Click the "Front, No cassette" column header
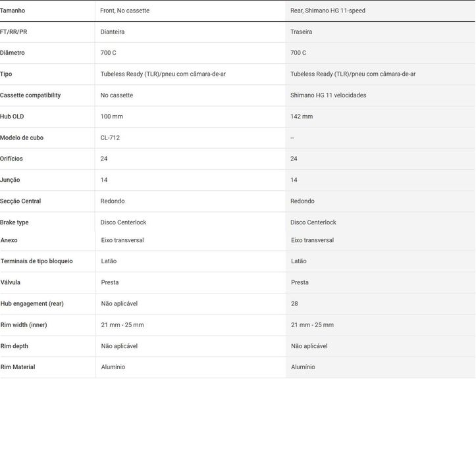Screen dimensions: 476x460 (125, 11)
